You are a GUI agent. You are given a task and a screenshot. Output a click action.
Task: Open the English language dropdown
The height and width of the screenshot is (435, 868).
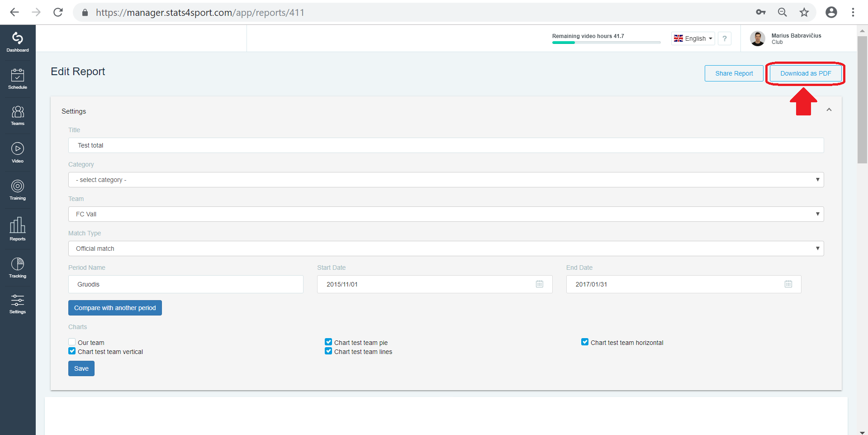[693, 38]
